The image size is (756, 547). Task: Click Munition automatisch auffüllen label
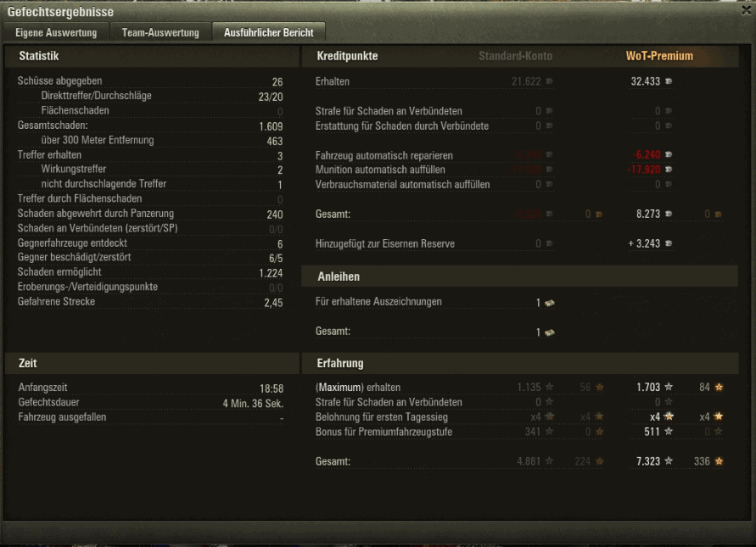(380, 170)
